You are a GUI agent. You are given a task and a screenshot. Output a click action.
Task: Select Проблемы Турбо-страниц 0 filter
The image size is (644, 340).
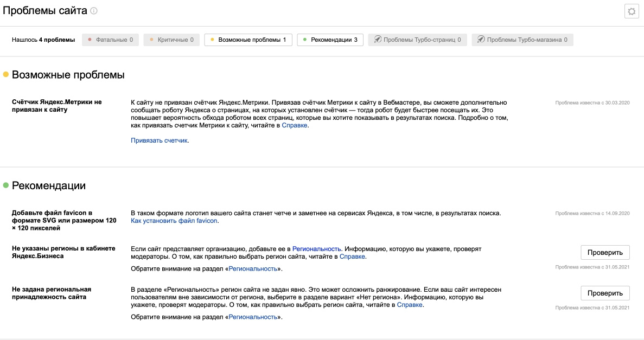(417, 40)
